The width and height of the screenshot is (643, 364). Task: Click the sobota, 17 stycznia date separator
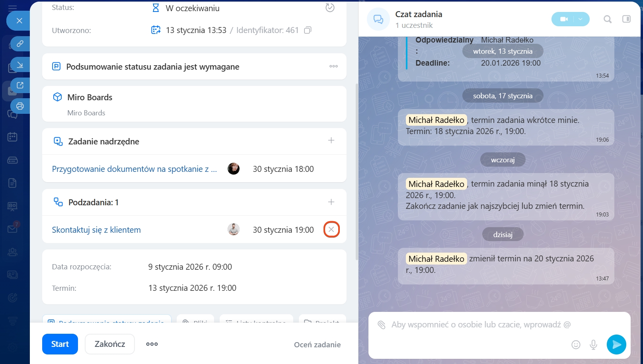(x=503, y=96)
